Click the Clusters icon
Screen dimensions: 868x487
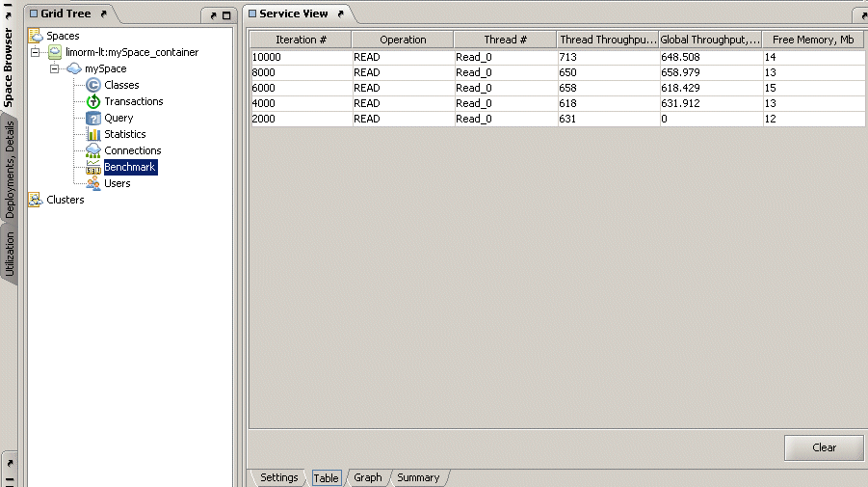pyautogui.click(x=36, y=200)
